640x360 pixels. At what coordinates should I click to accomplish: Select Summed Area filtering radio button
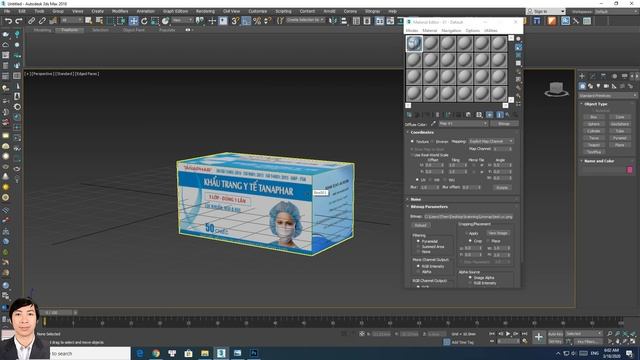[x=418, y=247]
